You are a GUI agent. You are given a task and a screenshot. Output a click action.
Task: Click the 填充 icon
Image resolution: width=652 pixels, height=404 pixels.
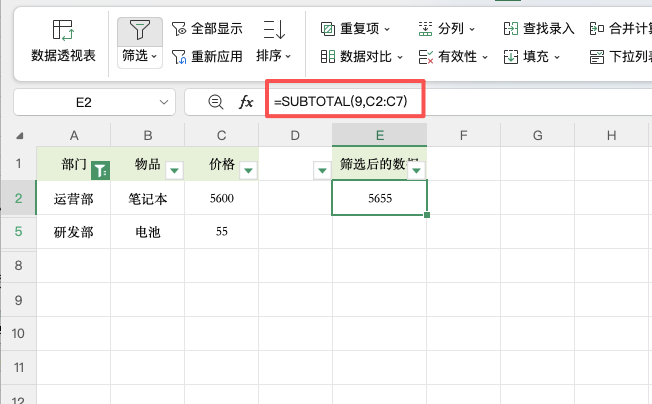click(511, 57)
